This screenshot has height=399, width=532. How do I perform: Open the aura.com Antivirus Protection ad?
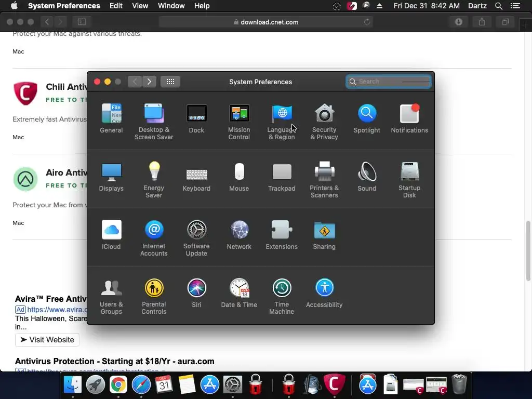click(115, 361)
